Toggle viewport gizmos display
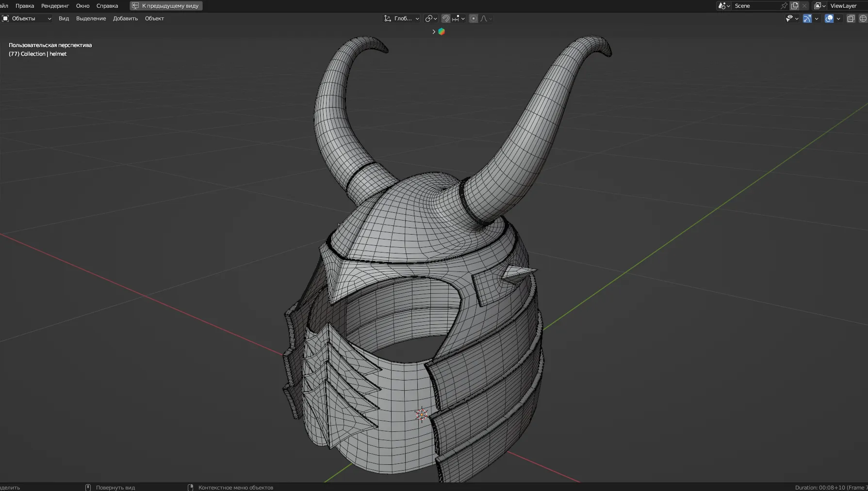The image size is (868, 491). pos(807,18)
